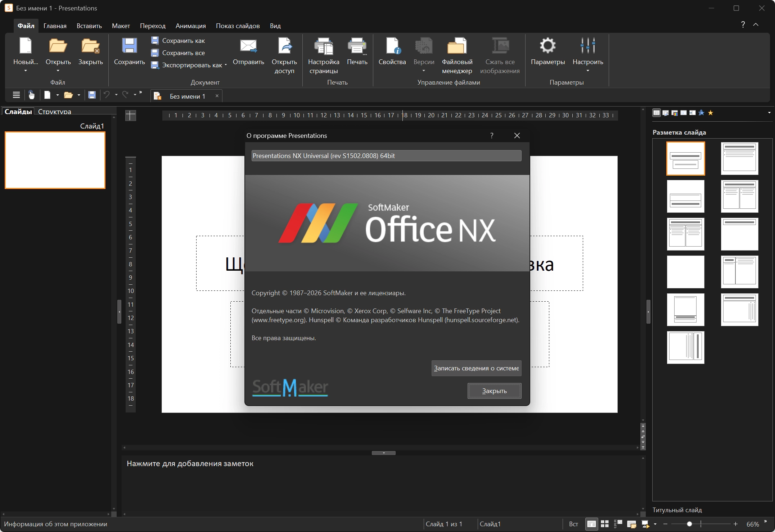Viewport: 775px width, 532px height.
Task: Click Закрыть button in About dialog
Action: [x=494, y=391]
